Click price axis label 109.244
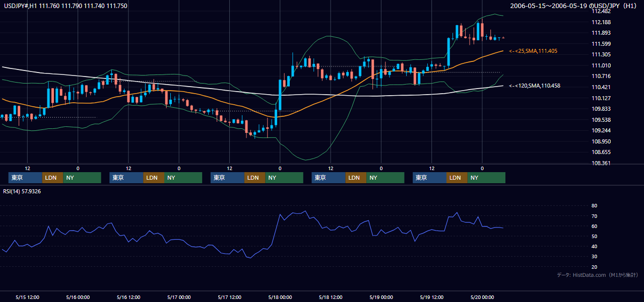644x302 pixels. (601, 131)
